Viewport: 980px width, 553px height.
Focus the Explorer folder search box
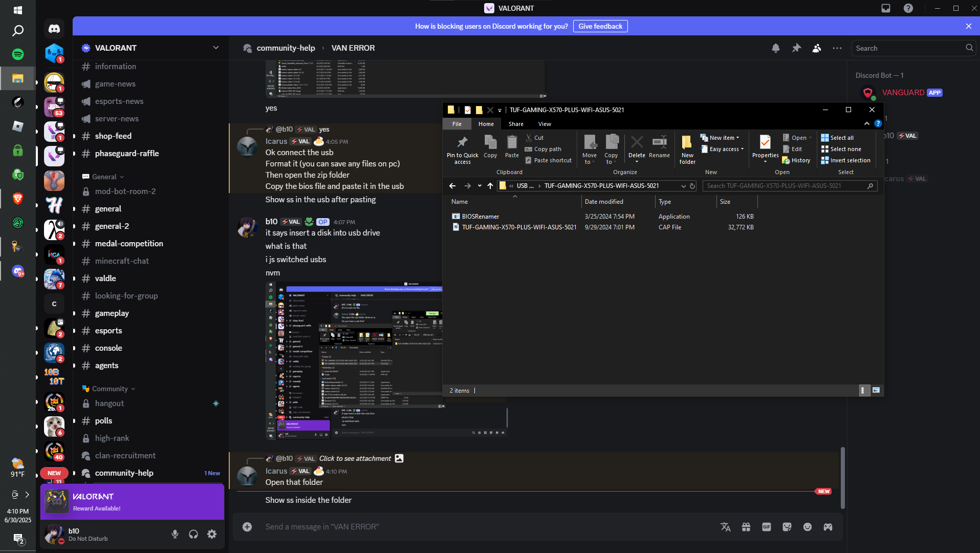pos(790,186)
